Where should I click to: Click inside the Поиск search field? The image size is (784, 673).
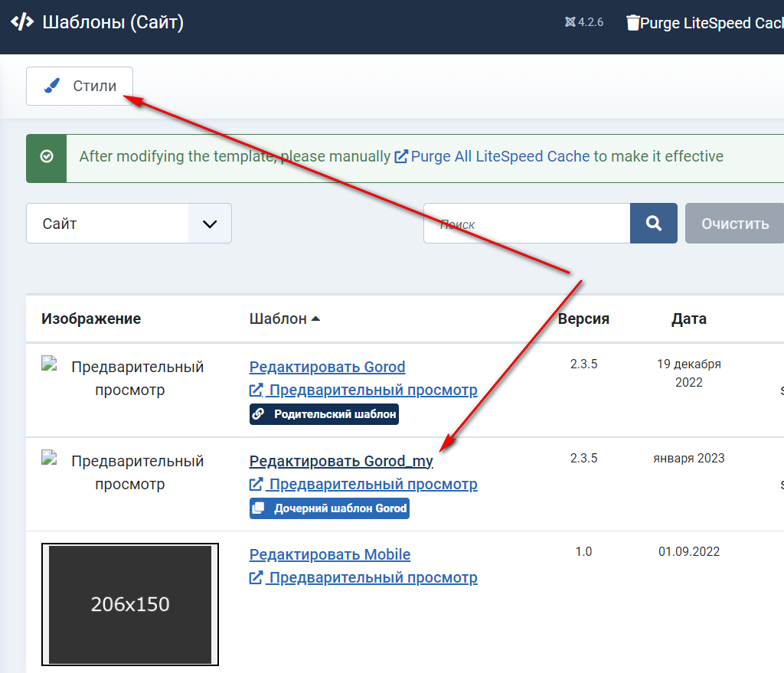pos(527,224)
